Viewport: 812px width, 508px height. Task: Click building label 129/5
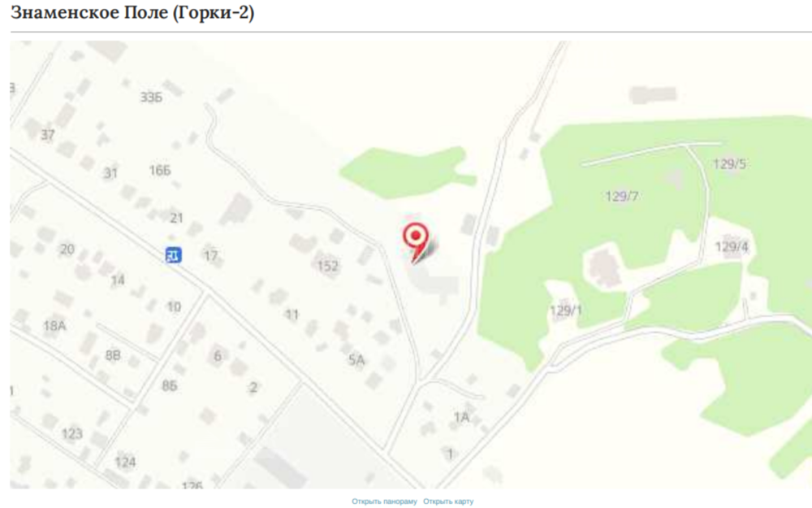(730, 164)
